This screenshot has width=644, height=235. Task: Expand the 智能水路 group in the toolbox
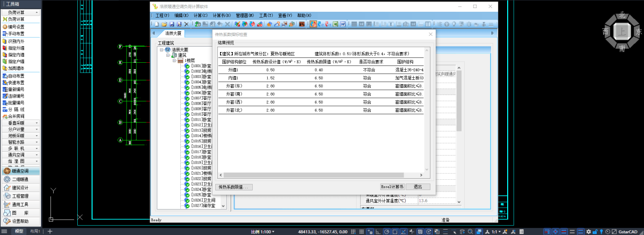tap(20, 142)
